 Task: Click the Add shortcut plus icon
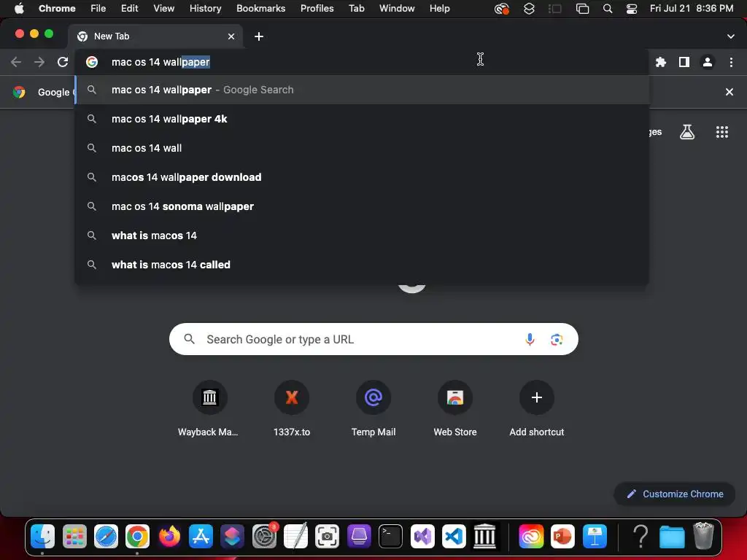coord(536,397)
